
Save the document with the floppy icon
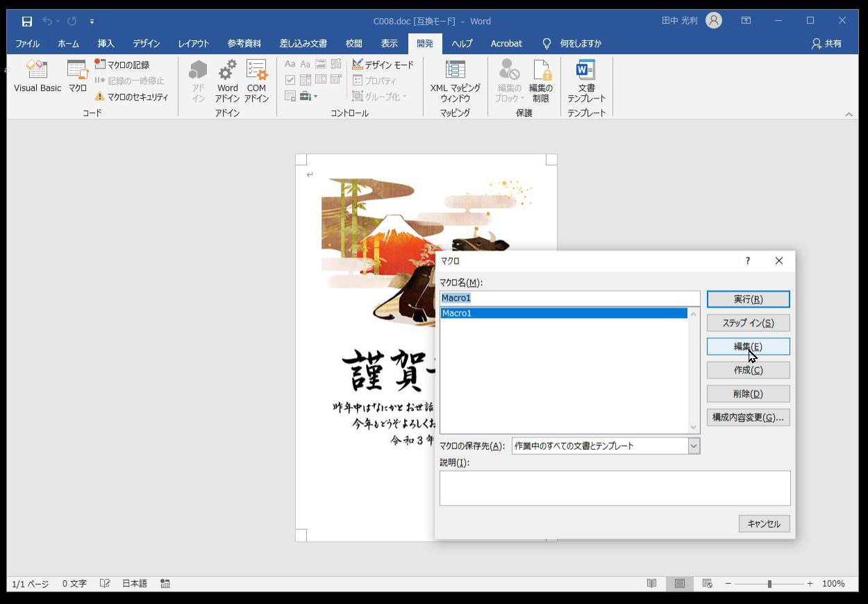point(27,22)
